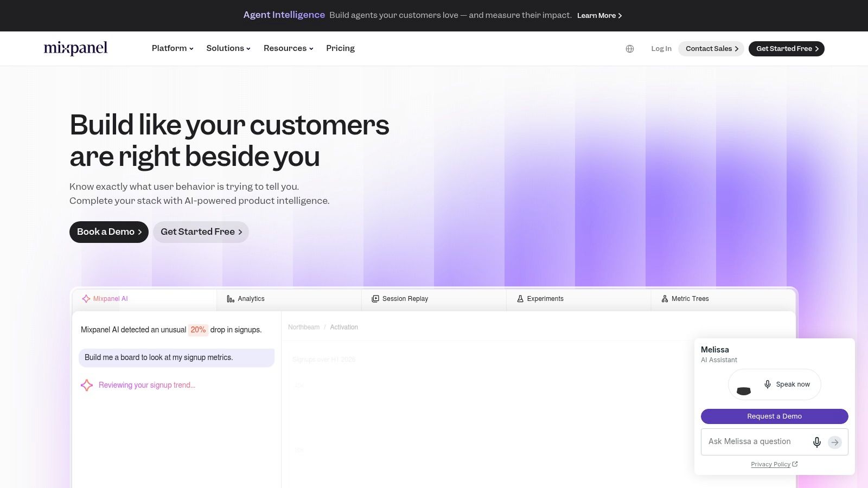
Task: Click Agent Intelligence banner text
Action: click(284, 15)
